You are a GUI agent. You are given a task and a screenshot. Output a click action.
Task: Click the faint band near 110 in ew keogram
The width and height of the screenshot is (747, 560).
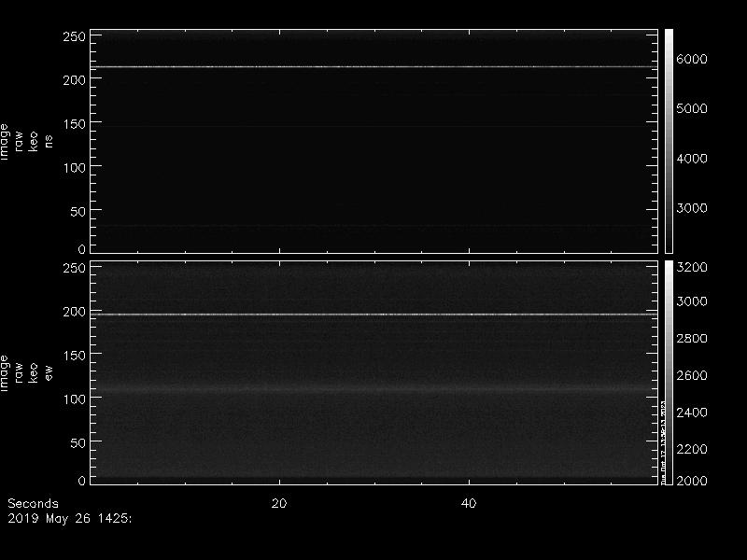(x=374, y=389)
